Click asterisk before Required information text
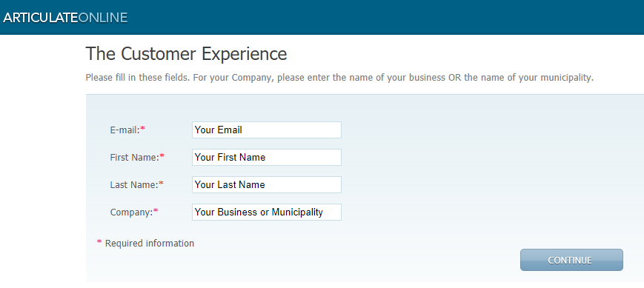Screen dimensions: 644x288 99,242
